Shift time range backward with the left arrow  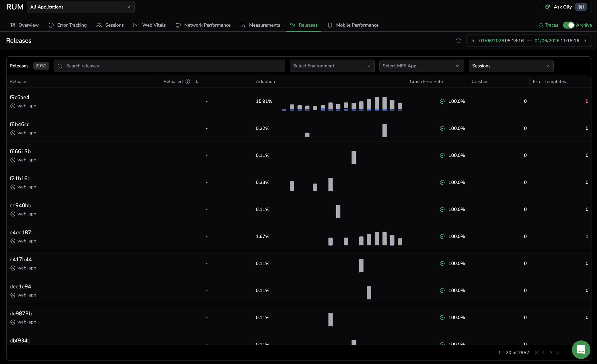473,41
